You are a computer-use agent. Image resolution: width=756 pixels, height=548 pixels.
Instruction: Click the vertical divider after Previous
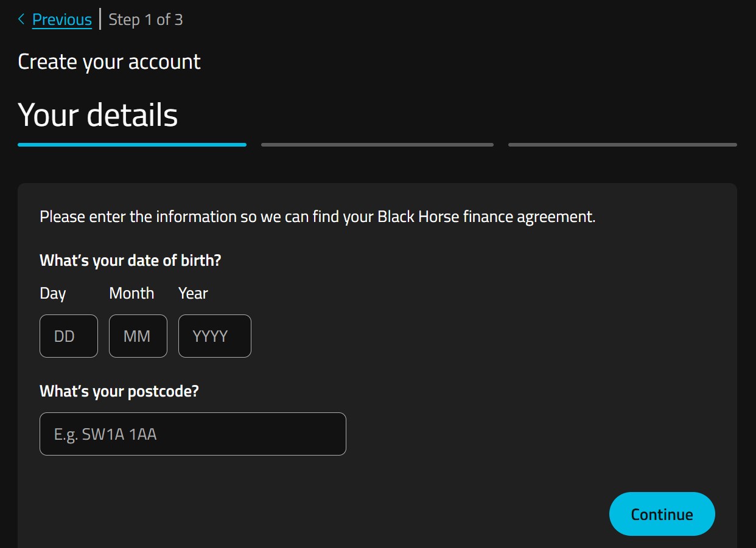(x=100, y=19)
